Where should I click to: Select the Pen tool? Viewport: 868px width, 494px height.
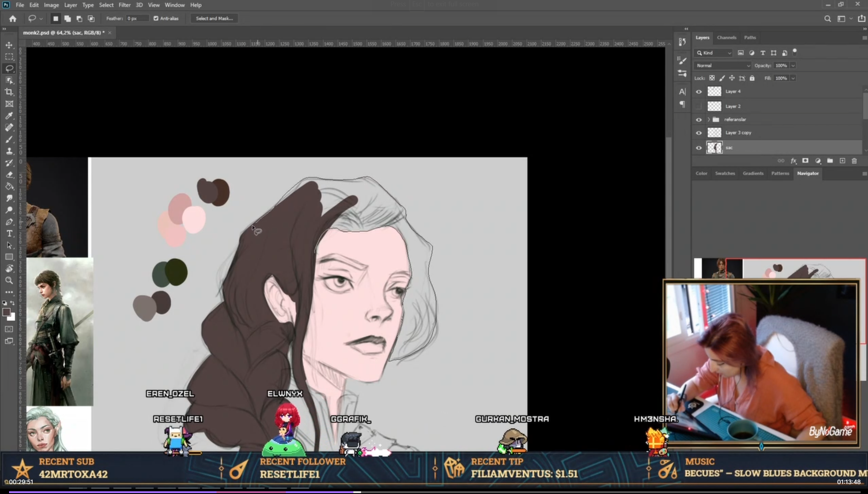click(9, 221)
